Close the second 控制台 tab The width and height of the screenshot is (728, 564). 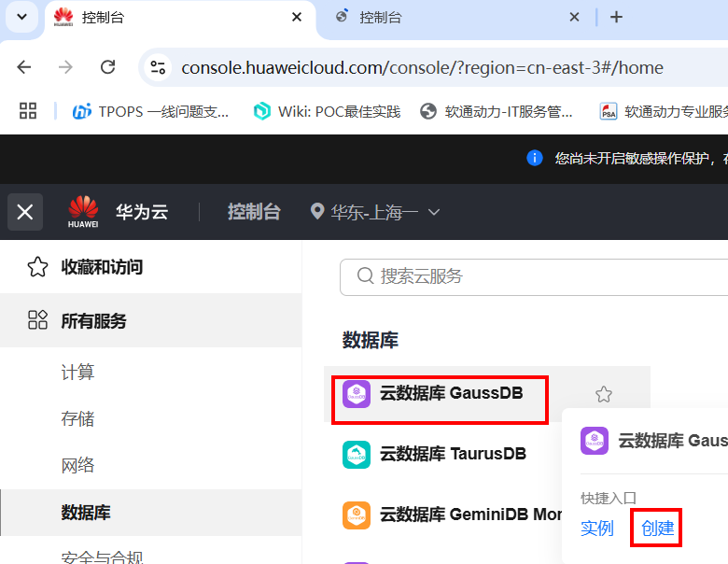(574, 17)
